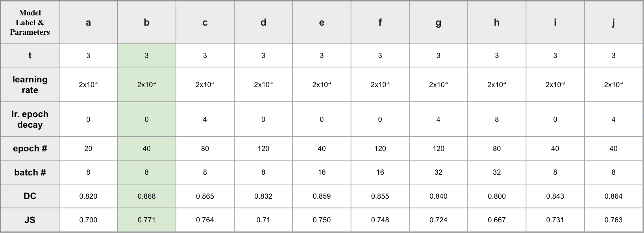This screenshot has width=644, height=233.
Task: Select batch value 32 in column g
Action: pos(438,172)
